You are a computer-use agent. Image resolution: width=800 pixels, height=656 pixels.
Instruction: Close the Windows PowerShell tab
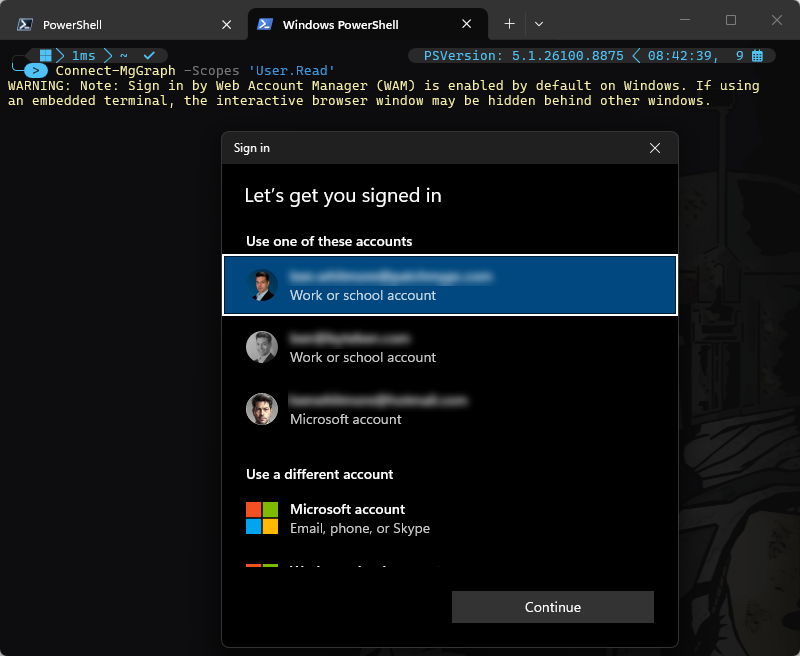pyautogui.click(x=466, y=24)
